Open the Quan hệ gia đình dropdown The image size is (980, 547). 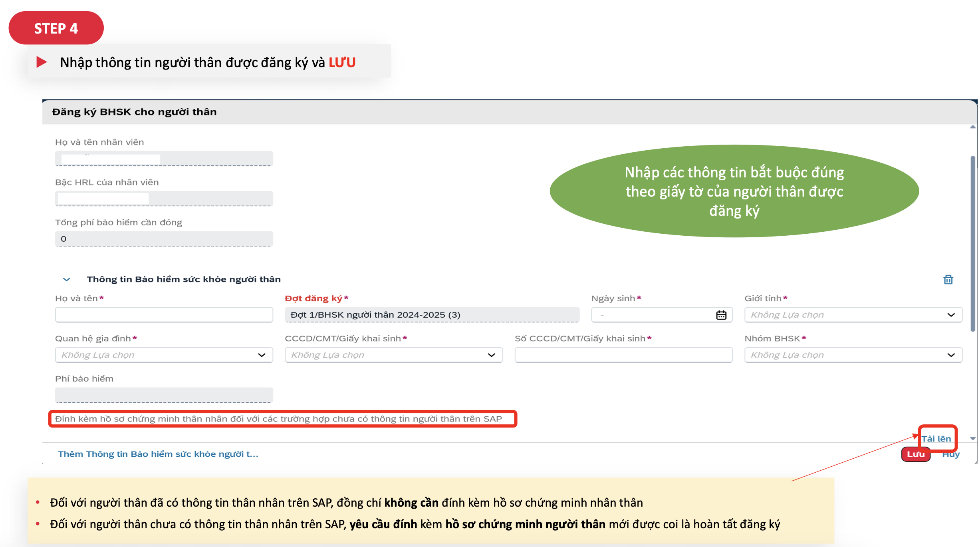[164, 355]
